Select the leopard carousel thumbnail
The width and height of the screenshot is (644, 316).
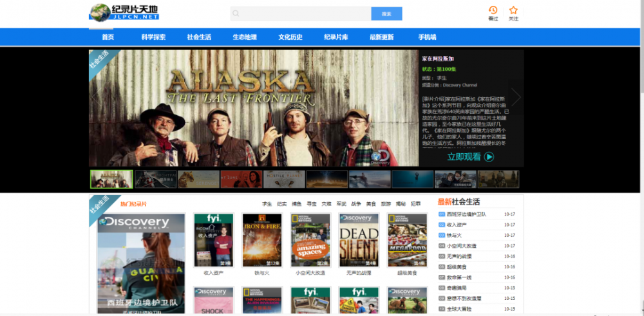198,180
